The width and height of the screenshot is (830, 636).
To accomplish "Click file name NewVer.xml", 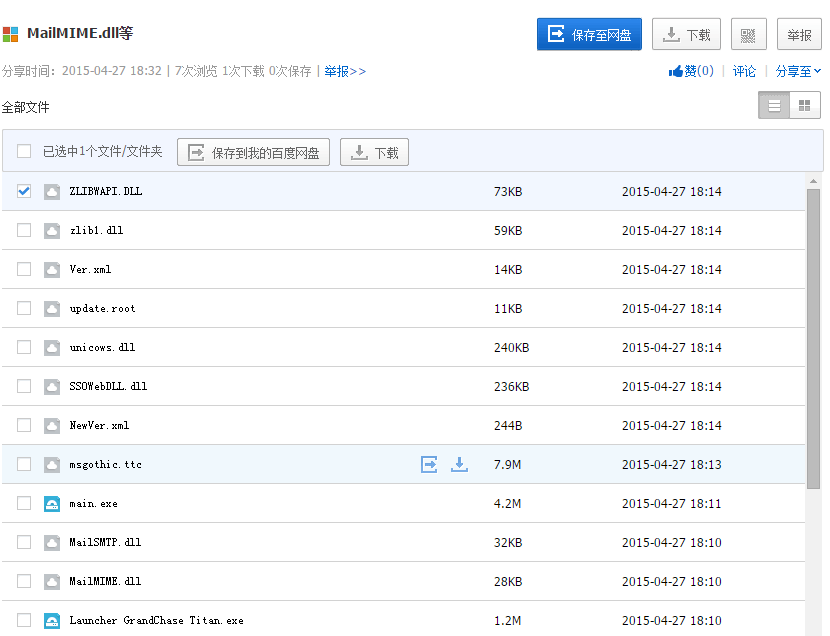I will [100, 425].
